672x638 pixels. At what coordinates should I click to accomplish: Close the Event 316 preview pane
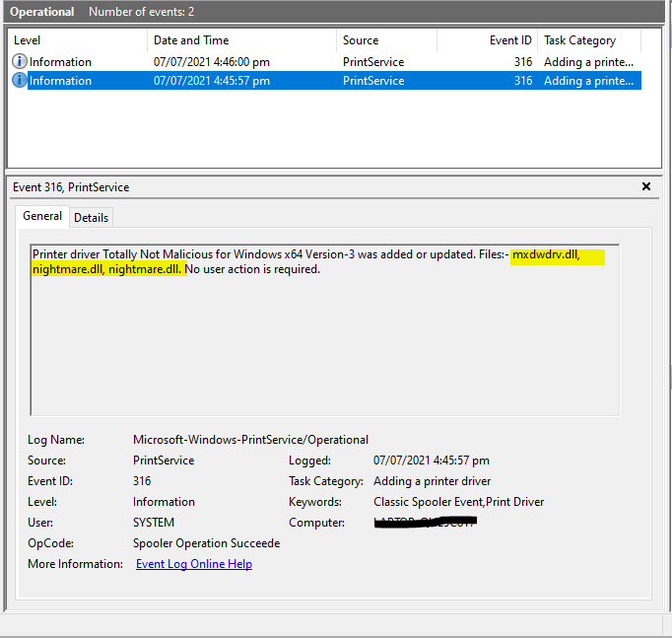[x=645, y=186]
